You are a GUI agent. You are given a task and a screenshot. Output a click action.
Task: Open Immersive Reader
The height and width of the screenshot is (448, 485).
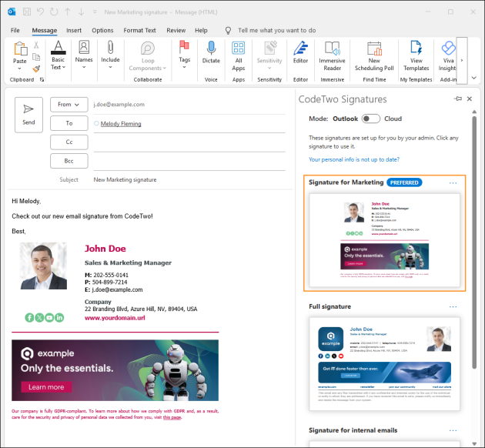pos(333,56)
